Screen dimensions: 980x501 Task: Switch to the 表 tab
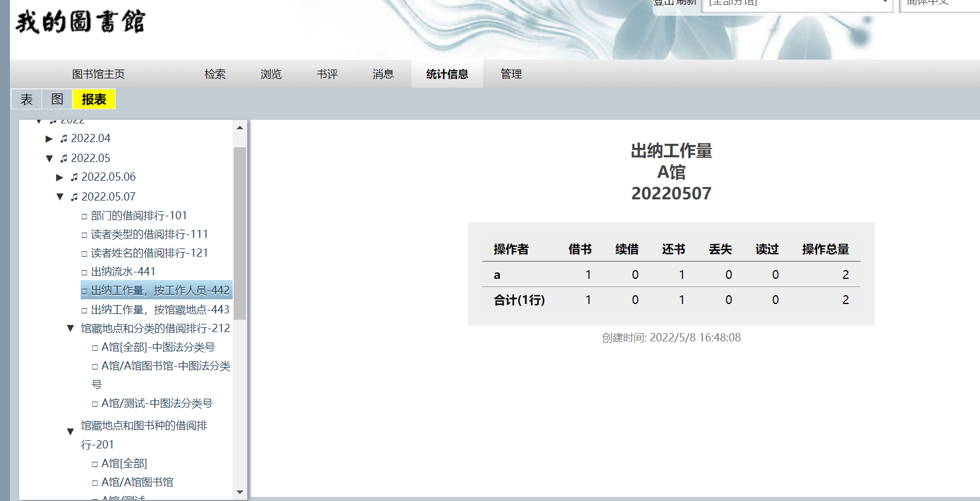pyautogui.click(x=27, y=99)
